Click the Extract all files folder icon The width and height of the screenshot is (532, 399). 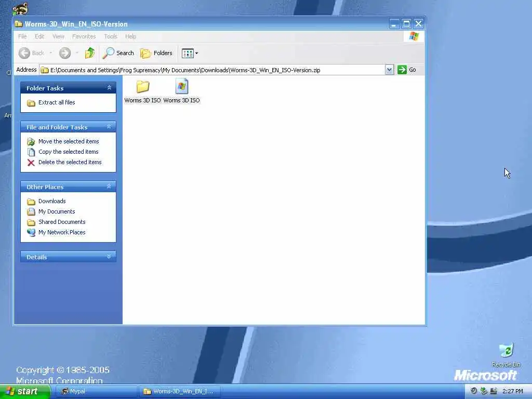pos(31,103)
